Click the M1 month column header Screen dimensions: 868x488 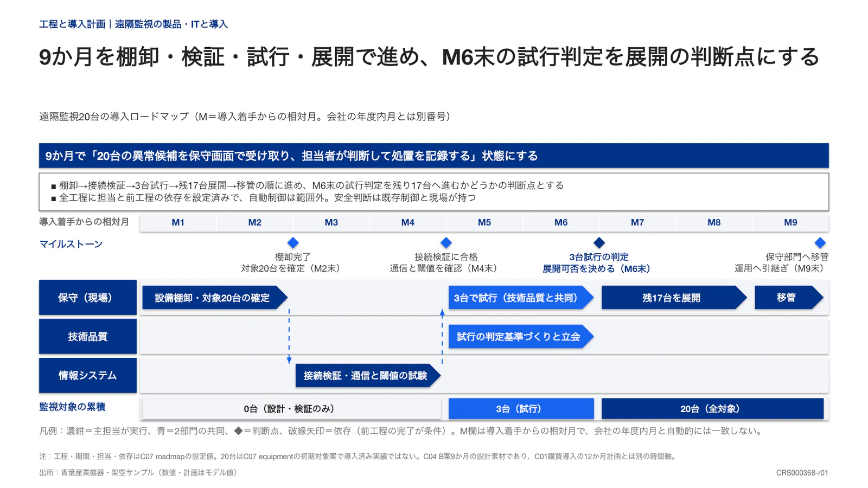(178, 222)
